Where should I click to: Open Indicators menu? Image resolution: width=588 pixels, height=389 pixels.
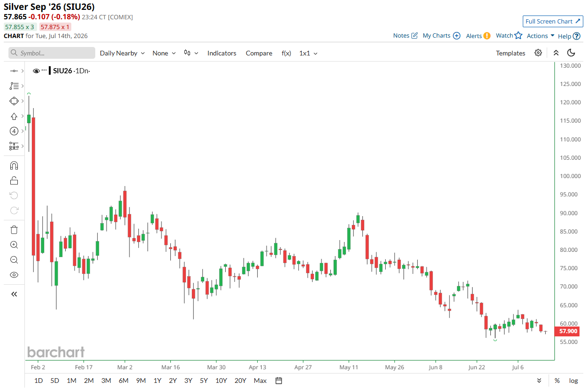(x=222, y=53)
